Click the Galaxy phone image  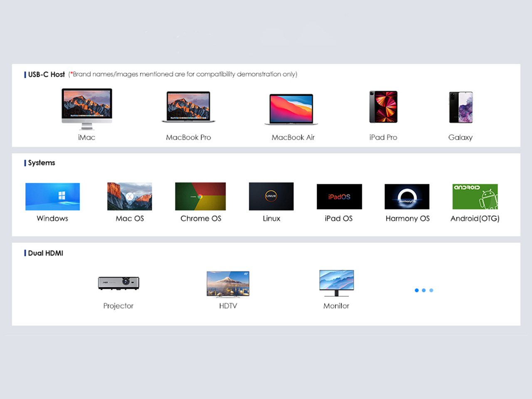(461, 107)
